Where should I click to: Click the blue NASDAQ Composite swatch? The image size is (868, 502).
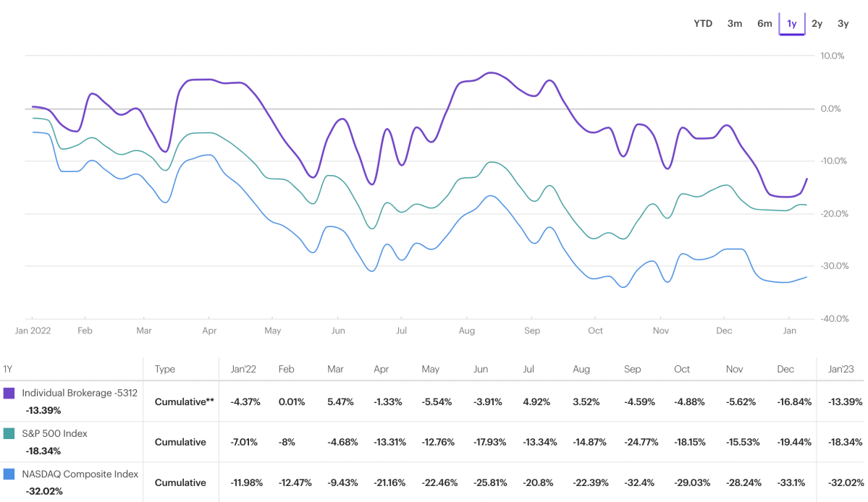click(9, 474)
